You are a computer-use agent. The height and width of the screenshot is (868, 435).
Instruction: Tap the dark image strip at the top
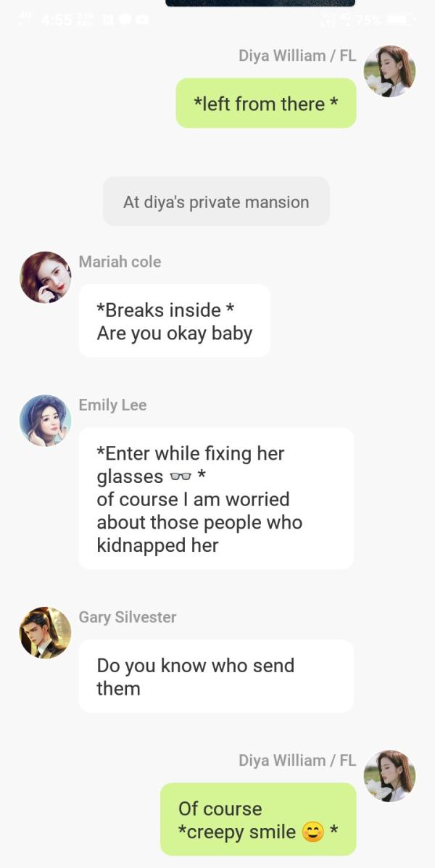pyautogui.click(x=250, y=3)
